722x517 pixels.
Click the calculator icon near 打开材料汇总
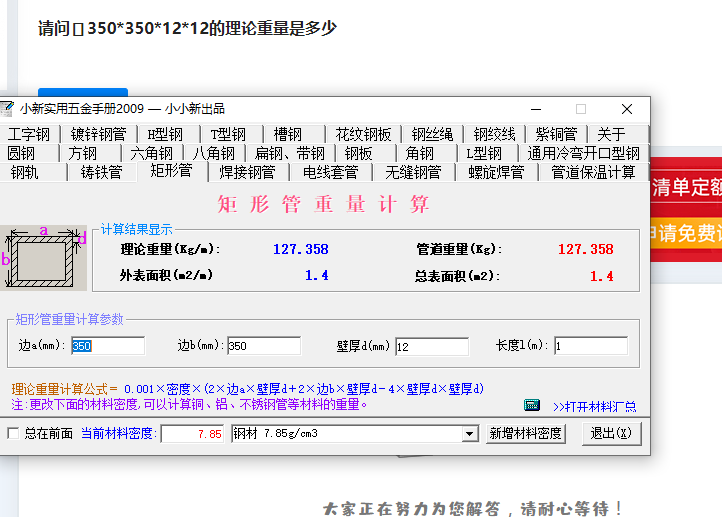coord(532,405)
